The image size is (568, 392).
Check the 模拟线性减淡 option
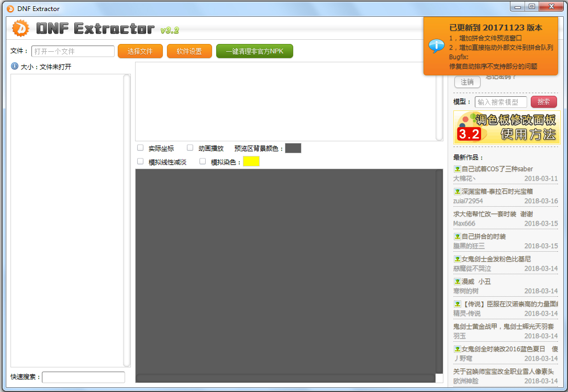point(140,161)
